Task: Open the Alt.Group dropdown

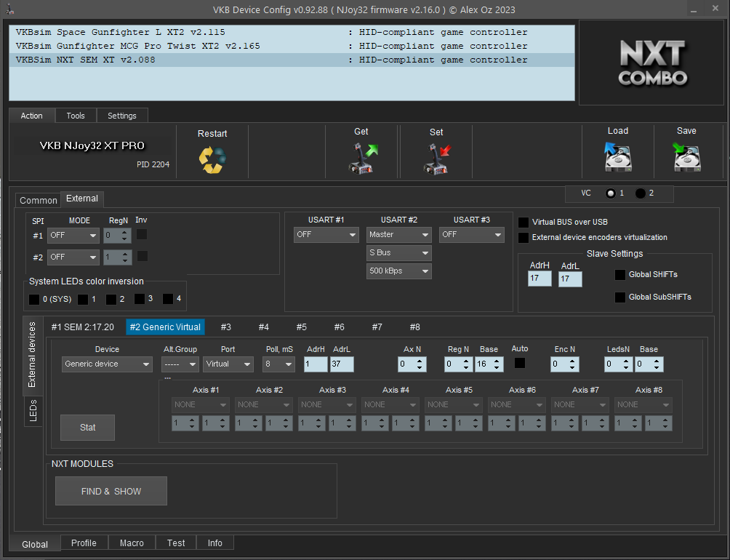Action: [x=180, y=364]
